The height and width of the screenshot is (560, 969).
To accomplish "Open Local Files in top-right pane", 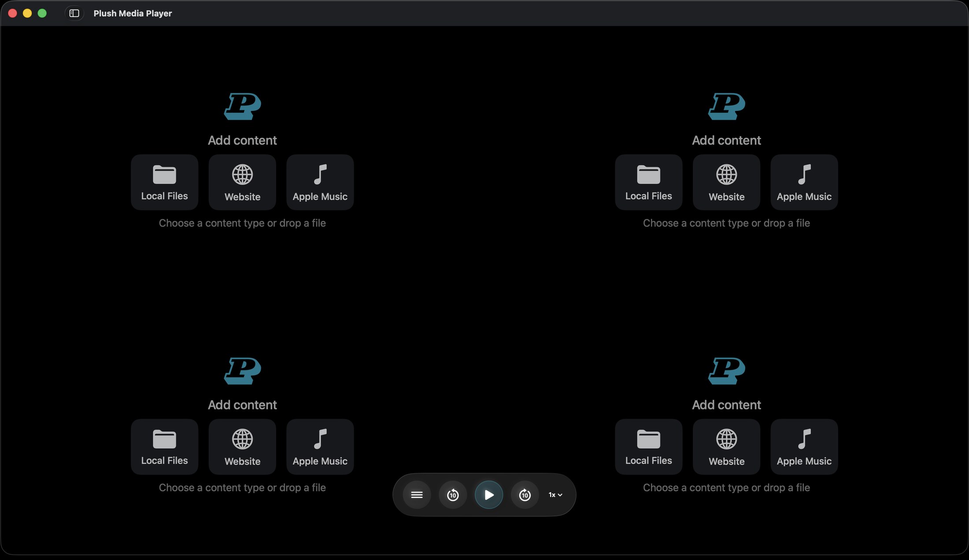I will [x=649, y=182].
